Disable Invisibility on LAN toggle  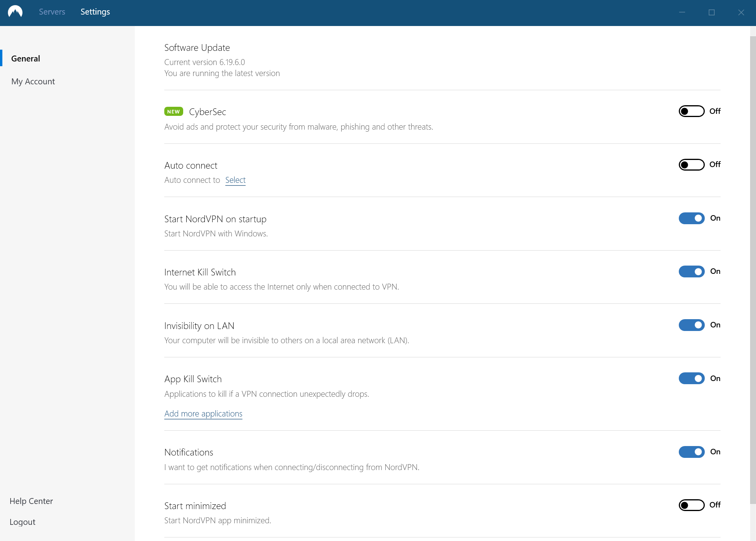[691, 325]
